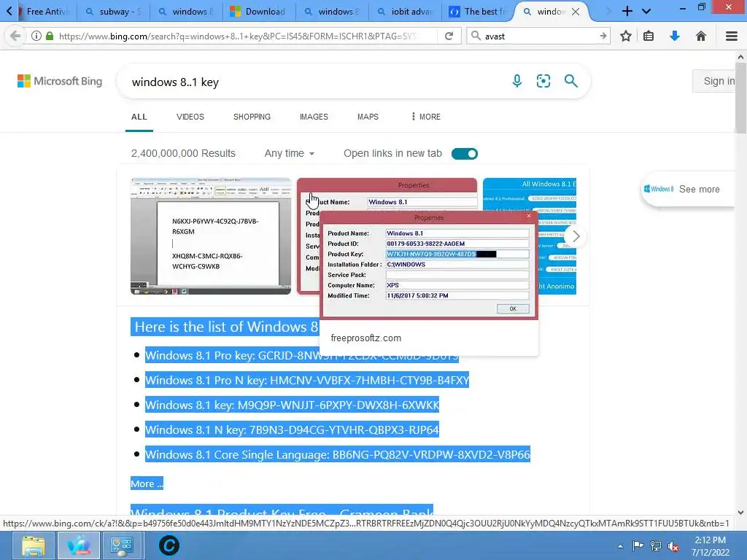Expand the list all tabs dropdown
Screen dimensions: 747x560
[x=646, y=12]
